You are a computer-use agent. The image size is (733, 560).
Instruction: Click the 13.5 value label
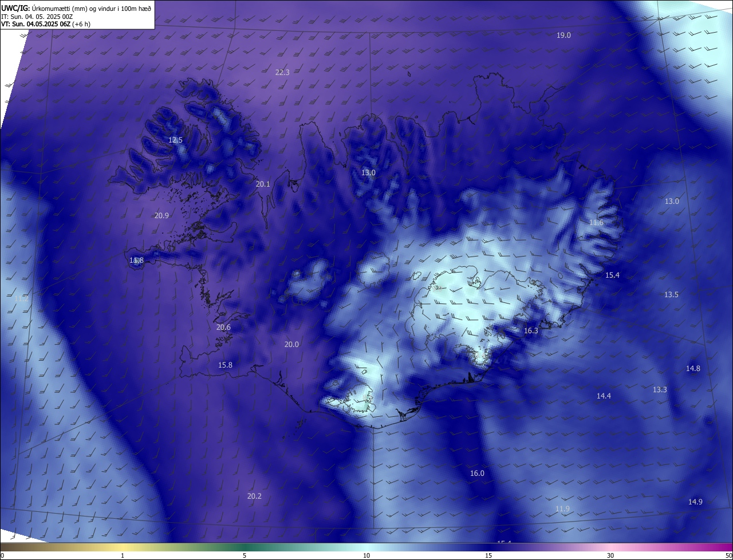[671, 295]
